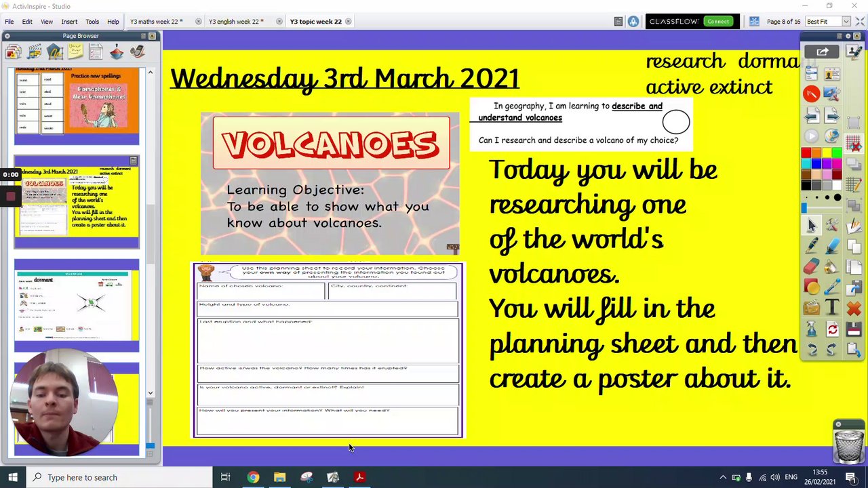Viewport: 868px width, 488px height.
Task: Pick the black color swatch
Action: pos(806,185)
